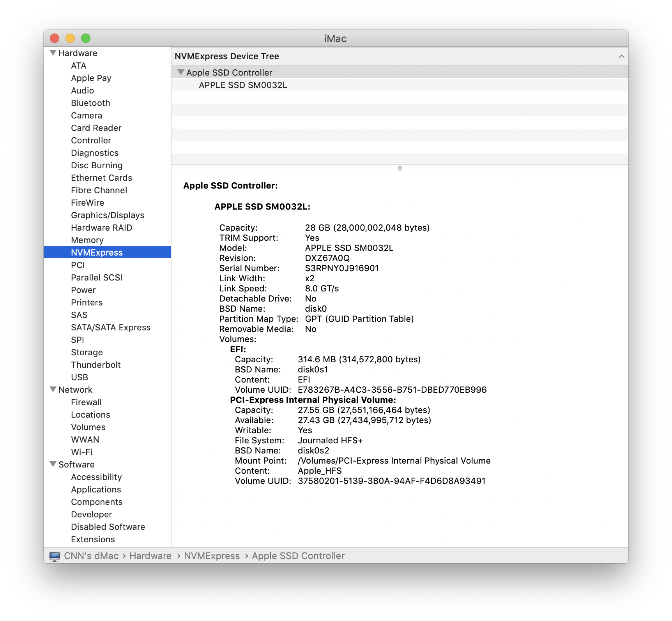The image size is (672, 621).
Task: Click Hardware in the path bar
Action: click(x=150, y=556)
